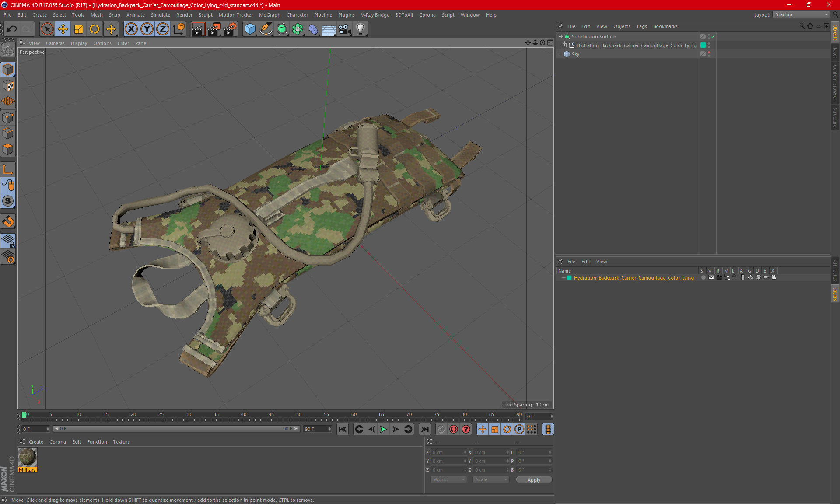The height and width of the screenshot is (504, 840).
Task: Toggle Autokeying button
Action: pyautogui.click(x=454, y=429)
